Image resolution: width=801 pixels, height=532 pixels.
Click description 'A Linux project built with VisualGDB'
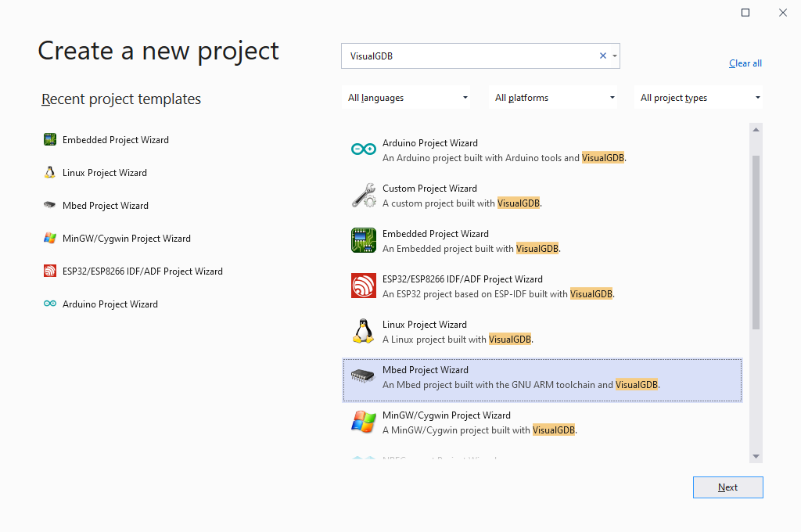pos(458,340)
